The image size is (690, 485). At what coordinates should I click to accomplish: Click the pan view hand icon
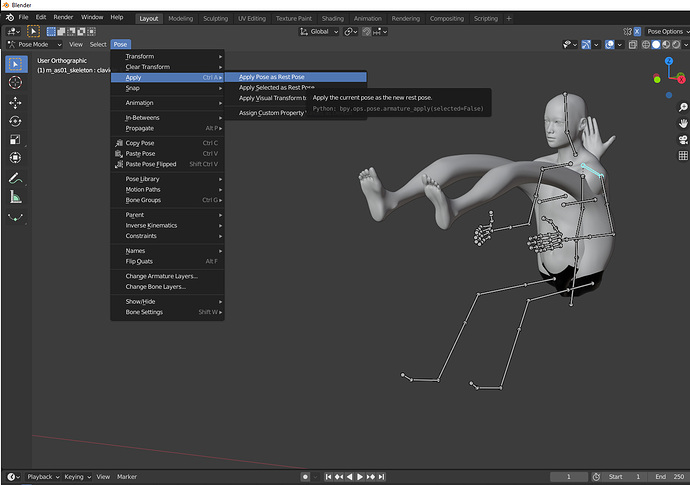683,123
